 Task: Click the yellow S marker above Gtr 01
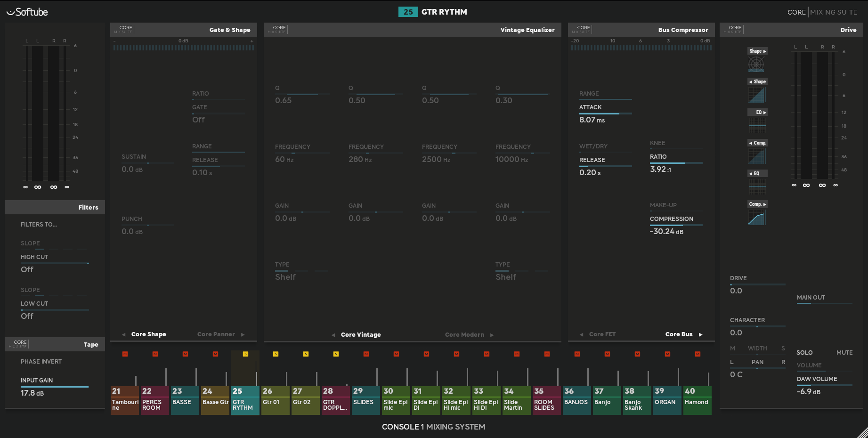276,354
